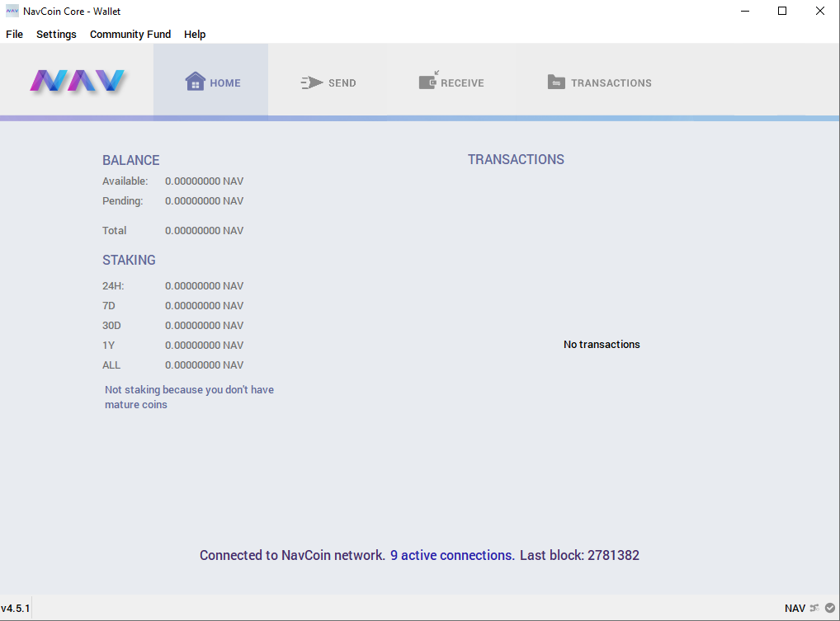Click the network connections status icon

[x=814, y=608]
